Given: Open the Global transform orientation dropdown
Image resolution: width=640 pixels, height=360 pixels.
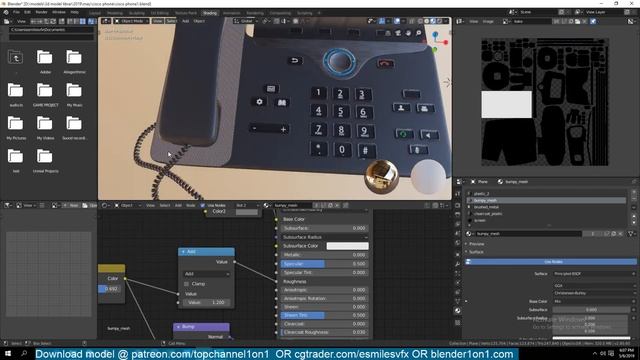Looking at the screenshot, I should pos(246,21).
